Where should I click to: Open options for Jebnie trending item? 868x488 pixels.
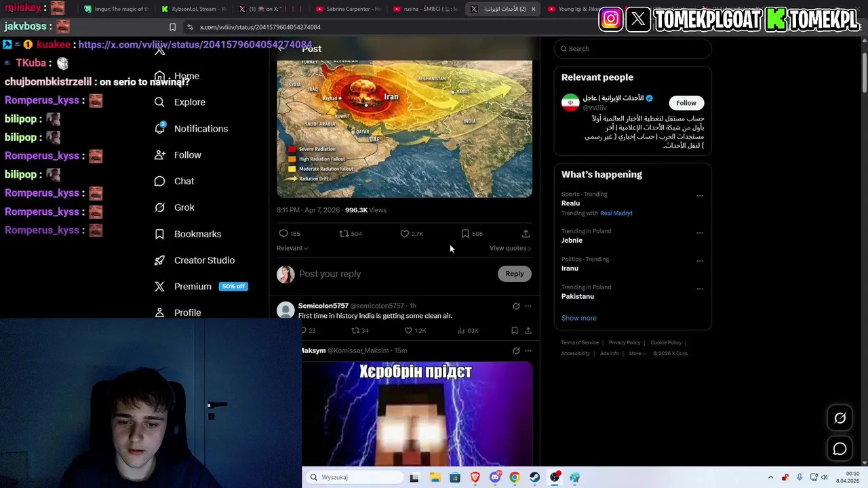(x=700, y=232)
